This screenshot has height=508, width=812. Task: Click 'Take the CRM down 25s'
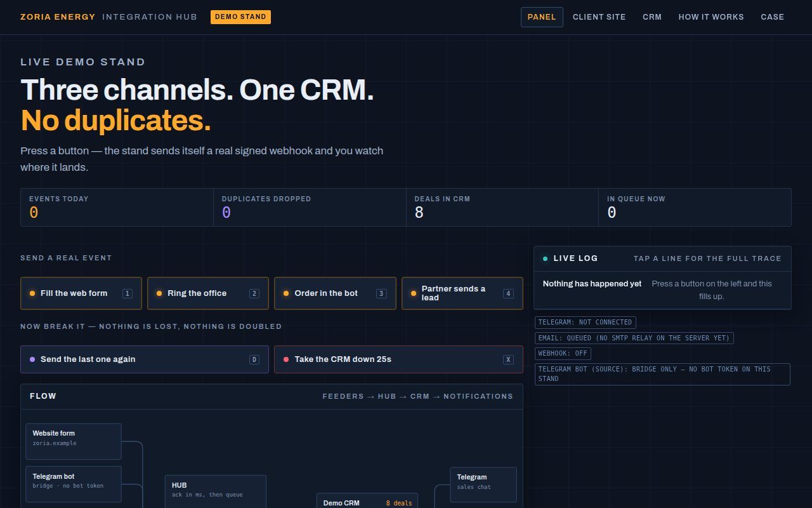tap(398, 359)
